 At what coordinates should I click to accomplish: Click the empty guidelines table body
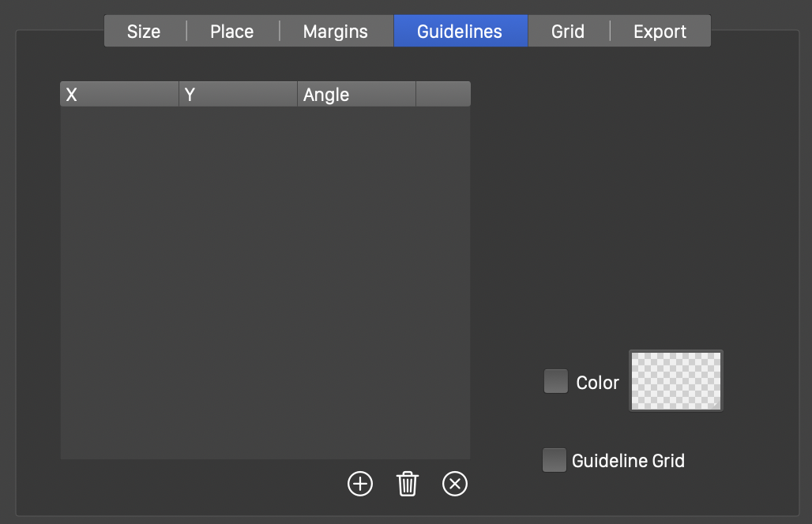pos(265,282)
